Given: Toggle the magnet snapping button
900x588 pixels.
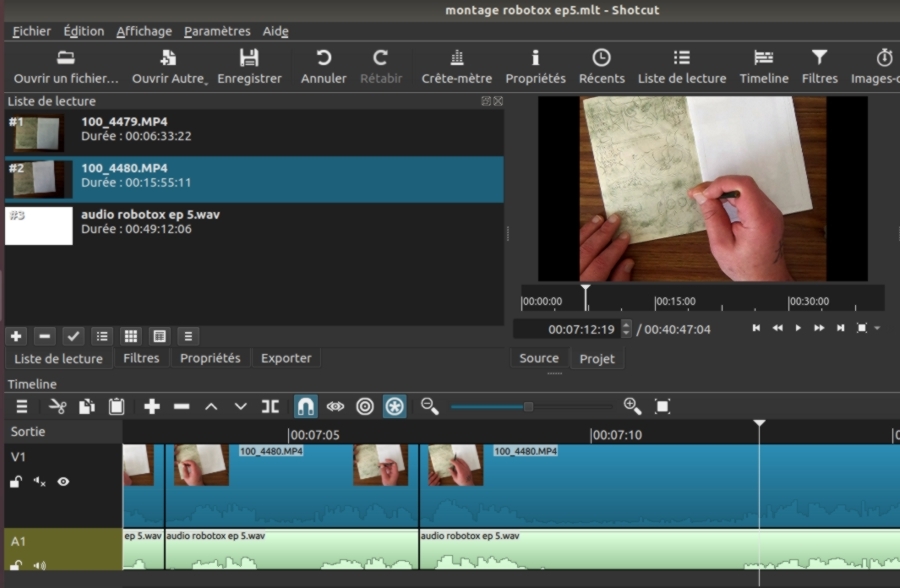Looking at the screenshot, I should (x=306, y=406).
